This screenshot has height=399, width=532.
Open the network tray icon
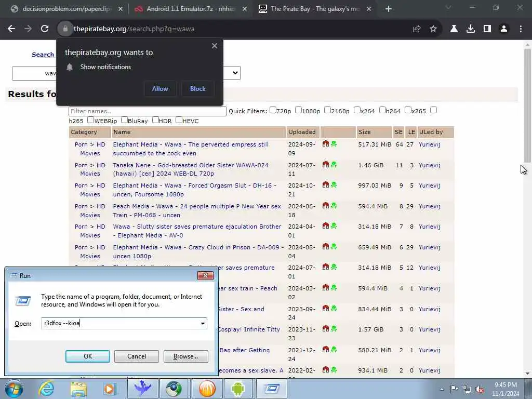[x=467, y=390]
